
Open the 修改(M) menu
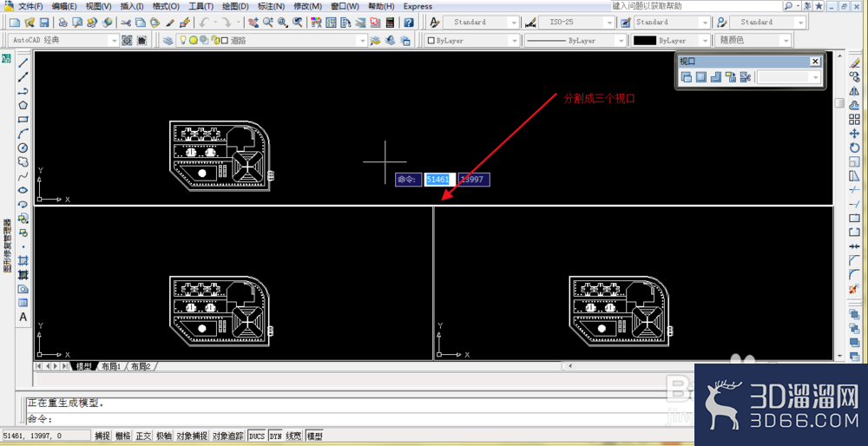tap(308, 6)
